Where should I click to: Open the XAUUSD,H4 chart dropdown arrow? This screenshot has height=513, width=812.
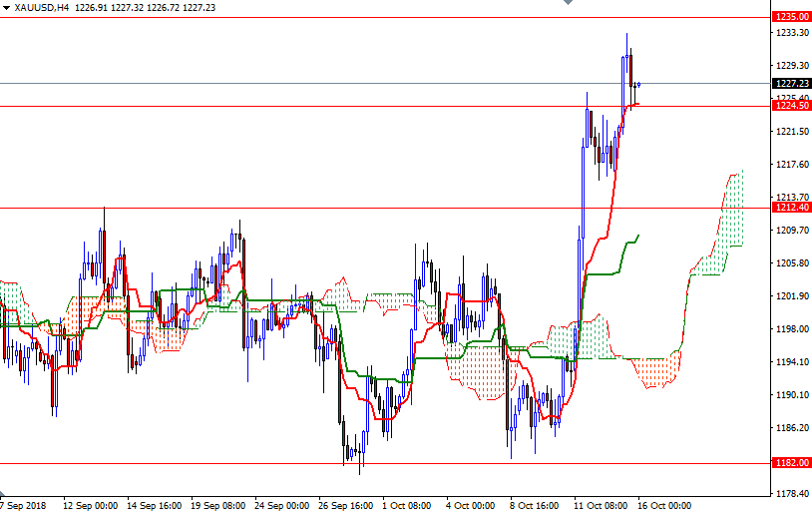pyautogui.click(x=6, y=7)
